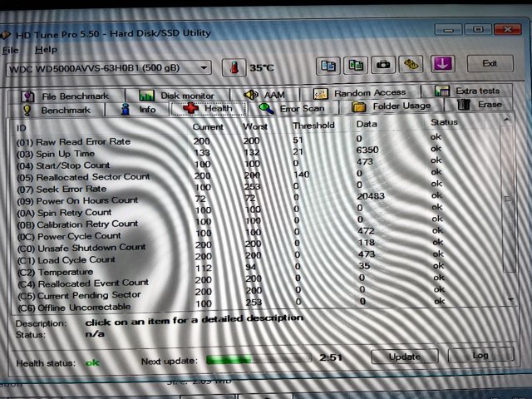Open the Random Access tab

360,92
